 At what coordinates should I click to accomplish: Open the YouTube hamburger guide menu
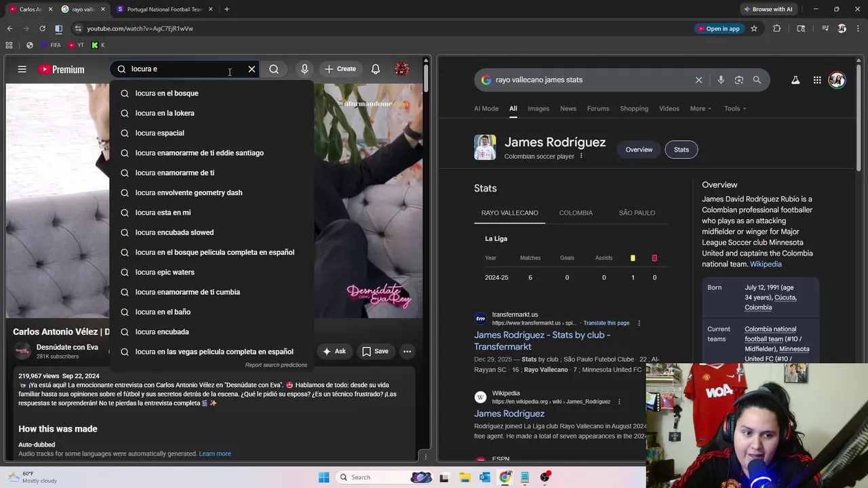point(22,69)
